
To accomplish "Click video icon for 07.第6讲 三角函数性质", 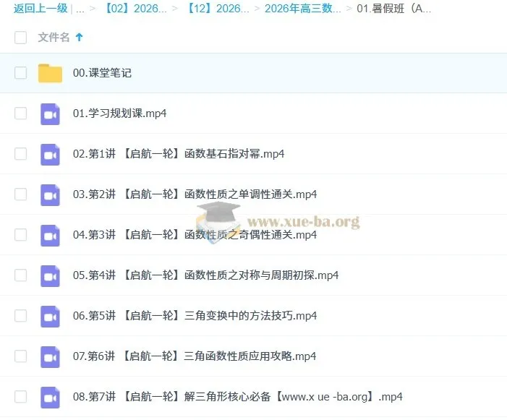I will [x=50, y=356].
